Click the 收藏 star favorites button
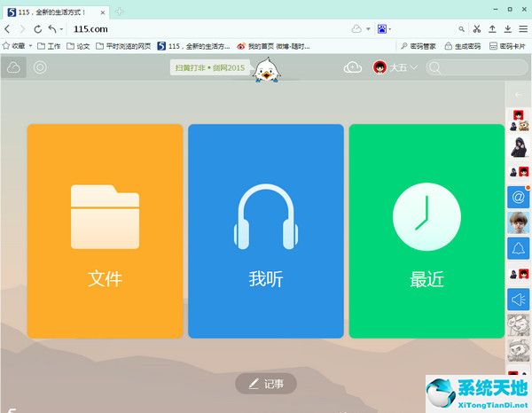 pos(13,46)
